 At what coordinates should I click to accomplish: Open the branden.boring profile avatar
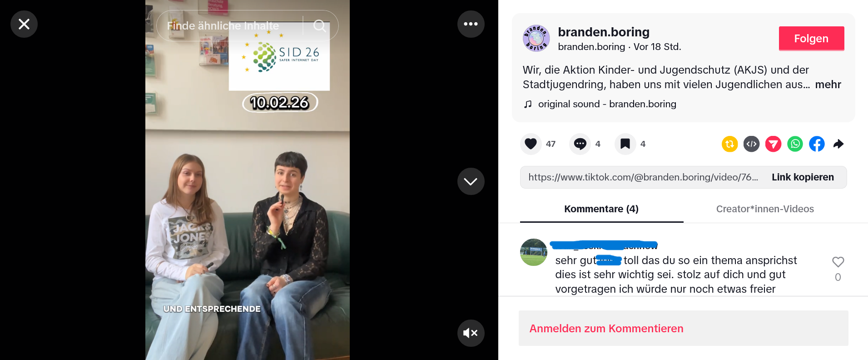[x=536, y=38]
